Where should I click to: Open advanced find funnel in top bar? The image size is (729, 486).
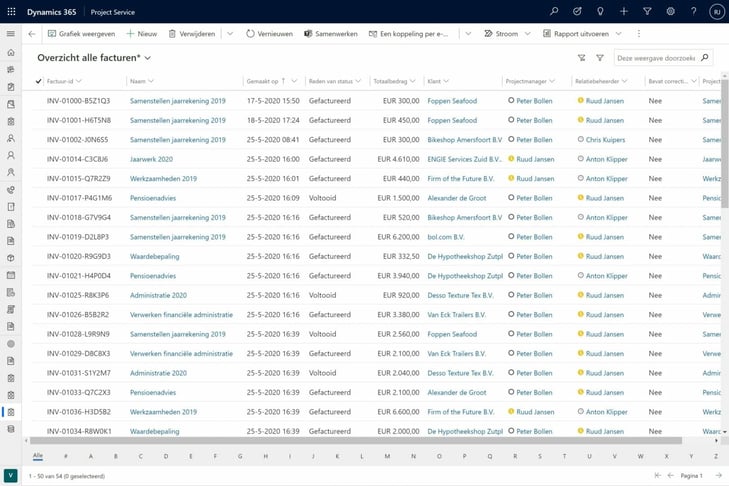[x=647, y=11]
